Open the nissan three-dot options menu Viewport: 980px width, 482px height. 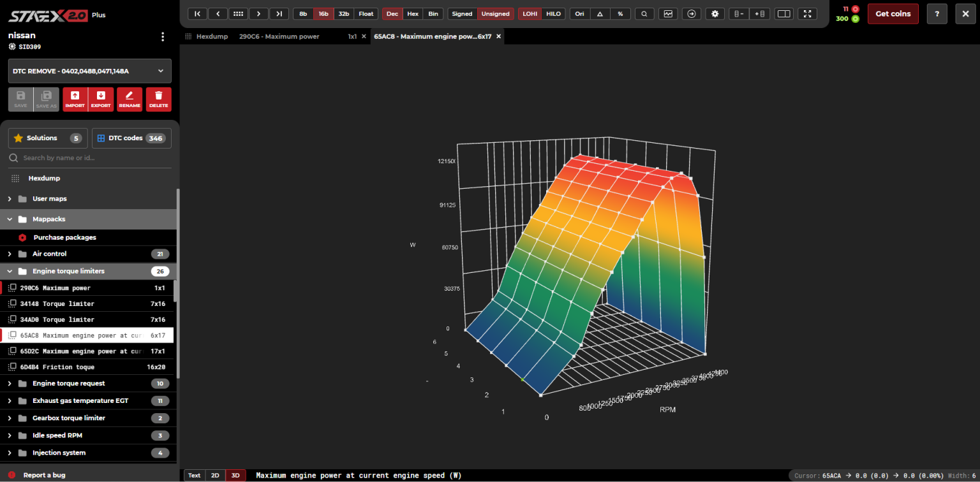[163, 37]
